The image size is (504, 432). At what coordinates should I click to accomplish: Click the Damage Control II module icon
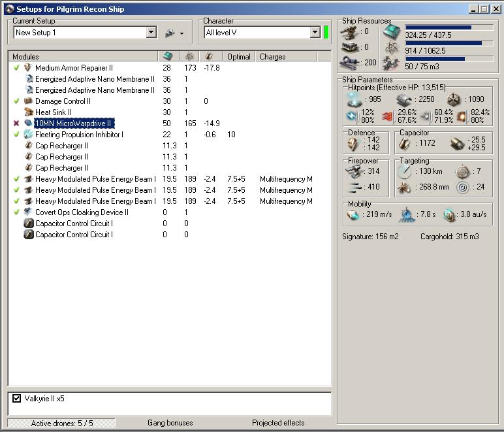(x=28, y=101)
